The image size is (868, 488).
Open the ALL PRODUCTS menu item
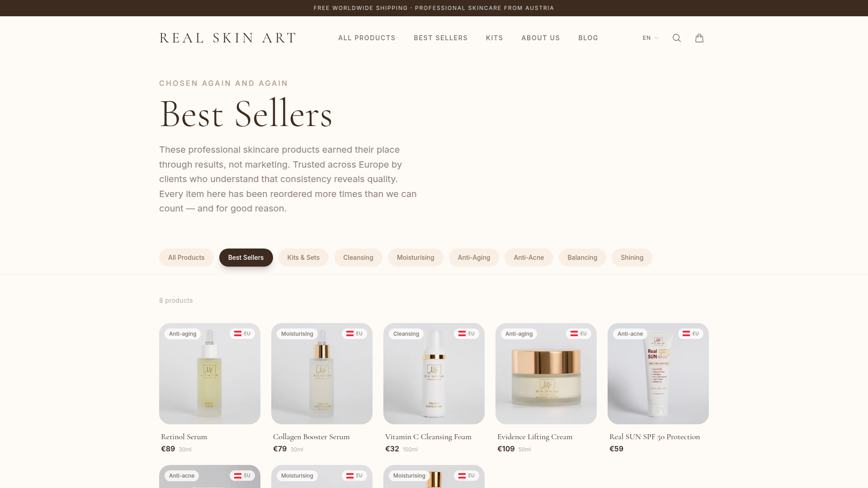tap(367, 38)
